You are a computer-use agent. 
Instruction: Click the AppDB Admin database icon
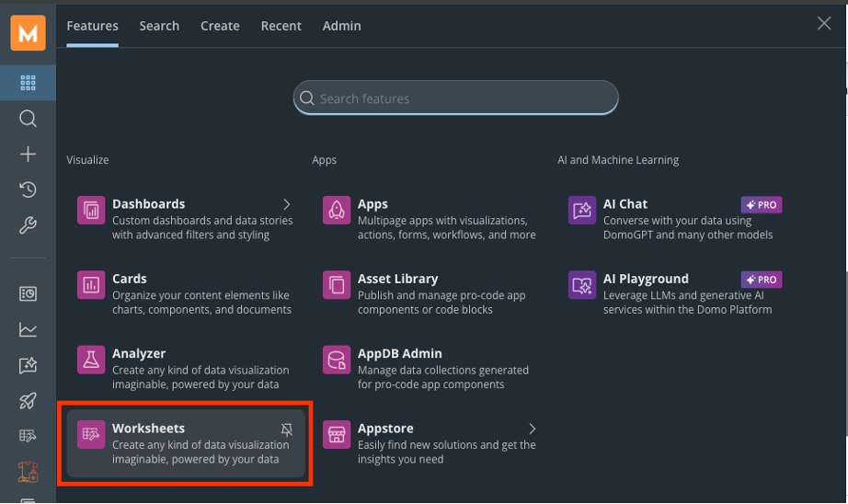click(337, 360)
